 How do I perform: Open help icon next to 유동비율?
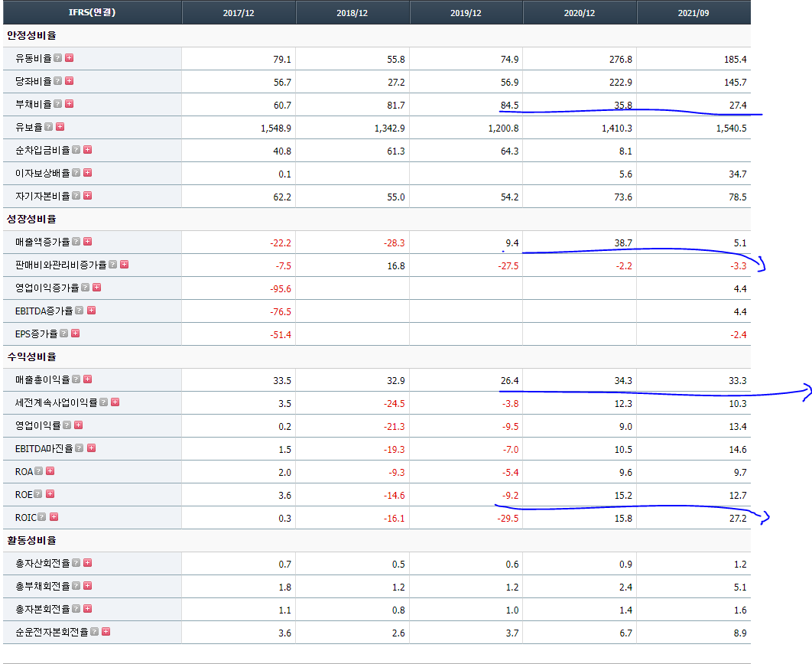click(x=58, y=58)
